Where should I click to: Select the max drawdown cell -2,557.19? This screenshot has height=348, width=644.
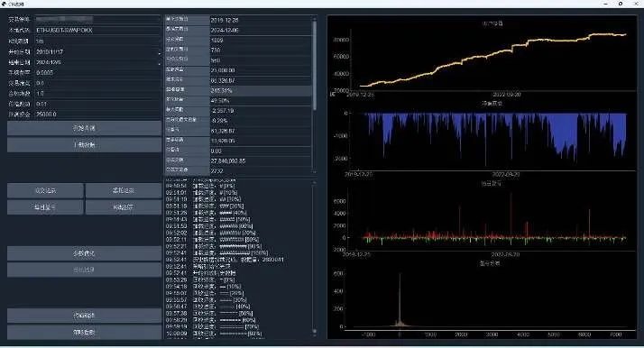[261, 110]
